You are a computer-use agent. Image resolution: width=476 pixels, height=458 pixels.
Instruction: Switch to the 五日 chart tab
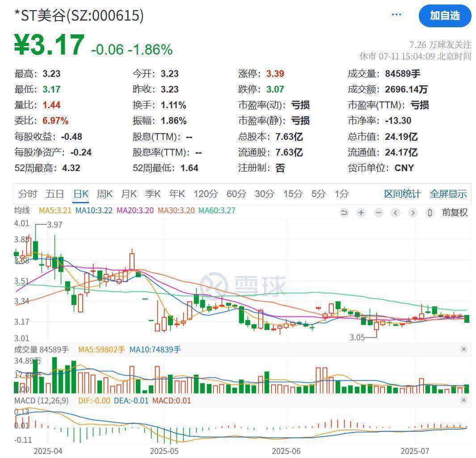point(55,193)
